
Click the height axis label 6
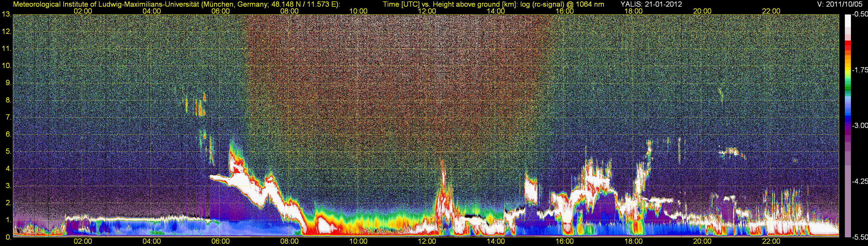(x=8, y=135)
